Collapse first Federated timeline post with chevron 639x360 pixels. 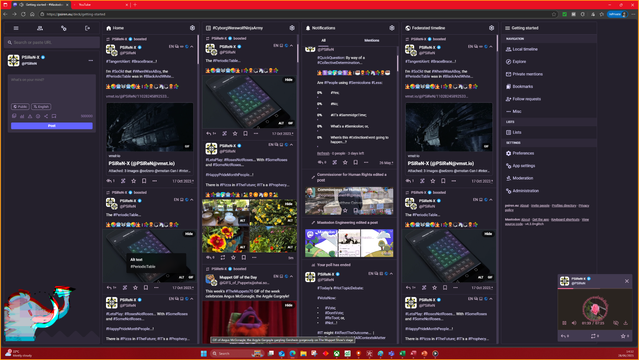(491, 46)
